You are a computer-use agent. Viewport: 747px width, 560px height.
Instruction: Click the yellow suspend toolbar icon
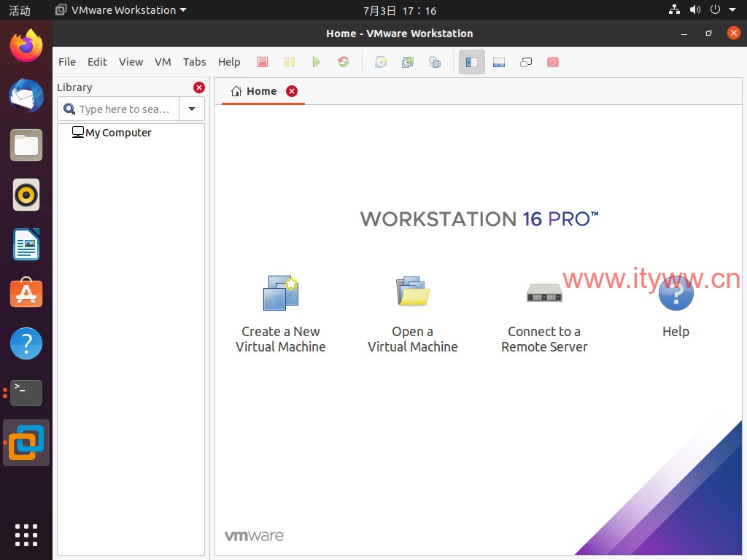289,62
